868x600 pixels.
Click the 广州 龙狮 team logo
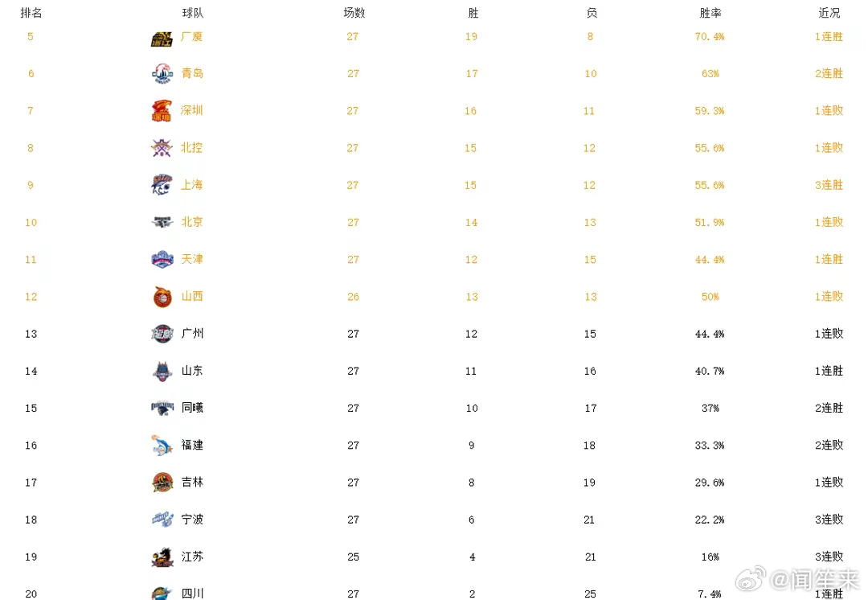tap(162, 334)
